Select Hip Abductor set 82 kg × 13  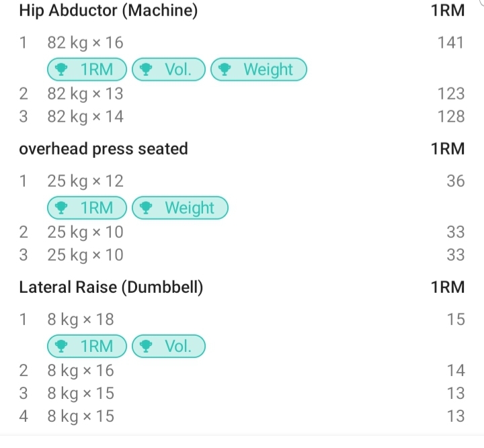pyautogui.click(x=85, y=93)
